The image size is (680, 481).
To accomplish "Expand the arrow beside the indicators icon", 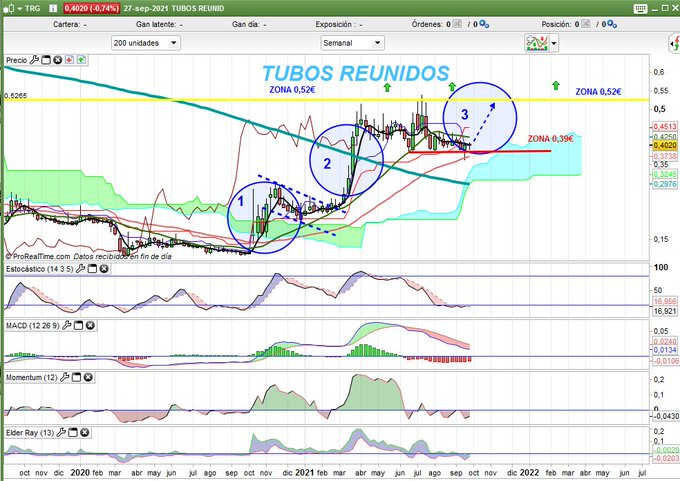I will (x=554, y=43).
